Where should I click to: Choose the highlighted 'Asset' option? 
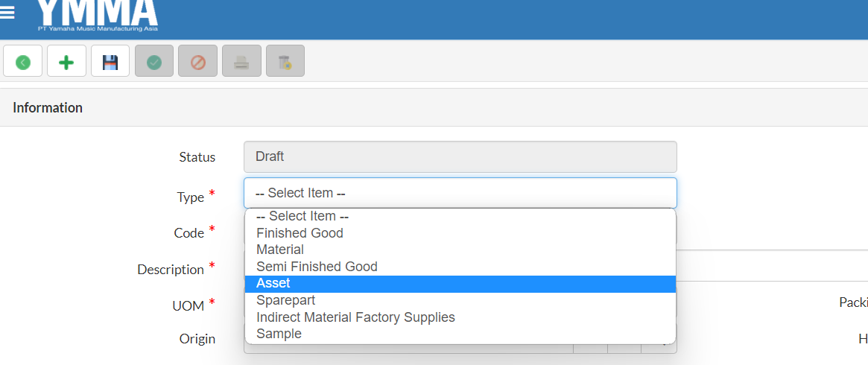[x=273, y=284]
